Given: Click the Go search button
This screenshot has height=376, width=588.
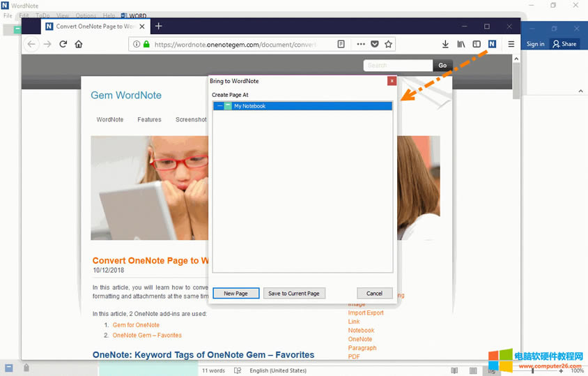Looking at the screenshot, I should (x=442, y=66).
